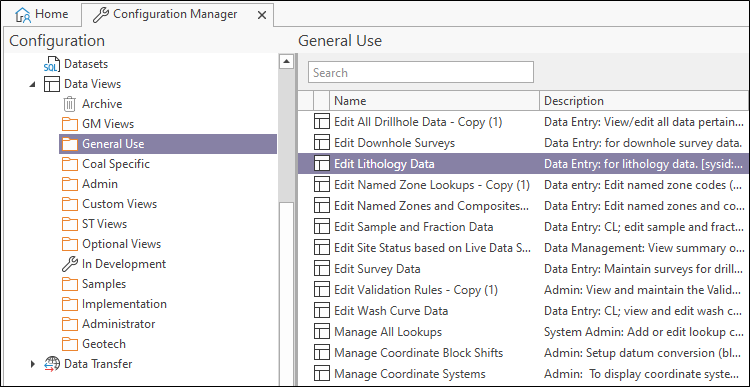Click the Geotech folder icon
750x387 pixels.
tap(70, 344)
